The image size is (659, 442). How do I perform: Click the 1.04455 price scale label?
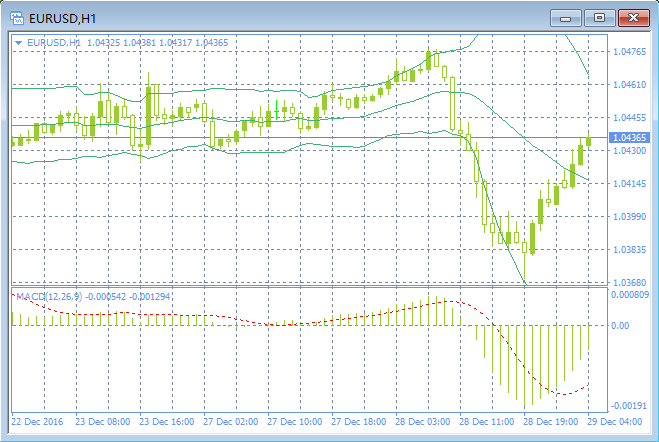tap(629, 118)
